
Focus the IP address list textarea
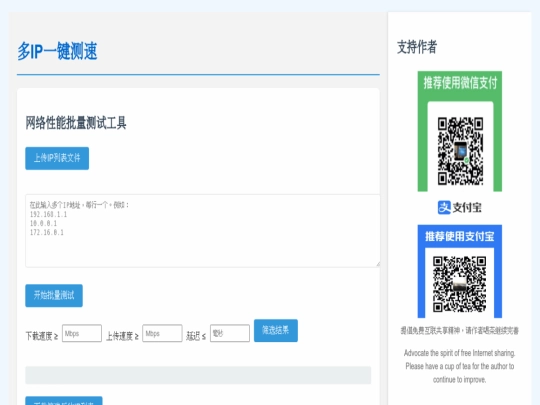202,231
